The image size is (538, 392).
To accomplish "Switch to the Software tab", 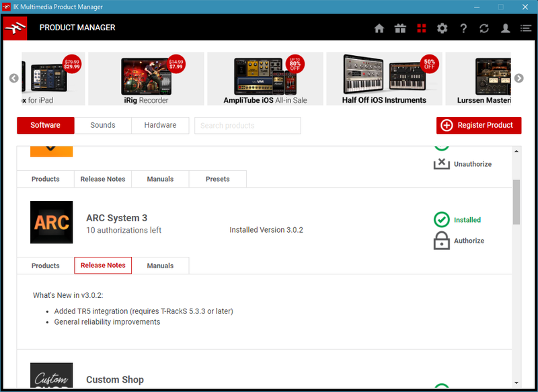I will 46,125.
